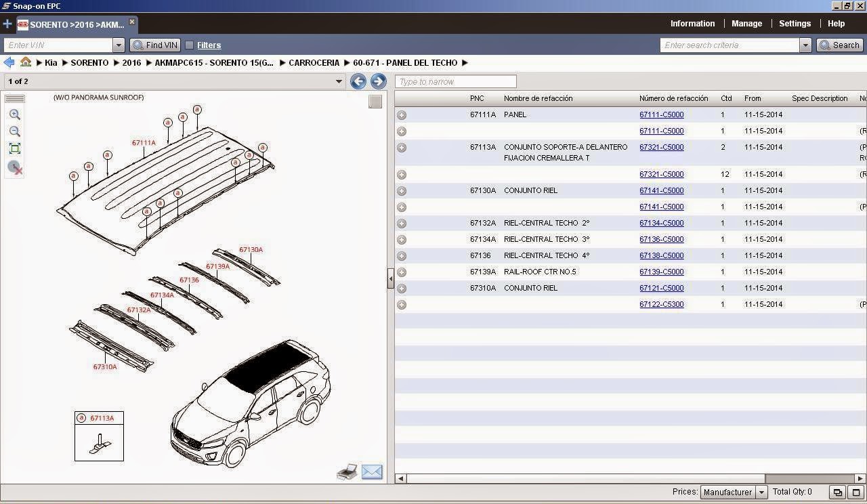Open the Filters link
Image resolution: width=867 pixels, height=504 pixels.
pos(209,45)
